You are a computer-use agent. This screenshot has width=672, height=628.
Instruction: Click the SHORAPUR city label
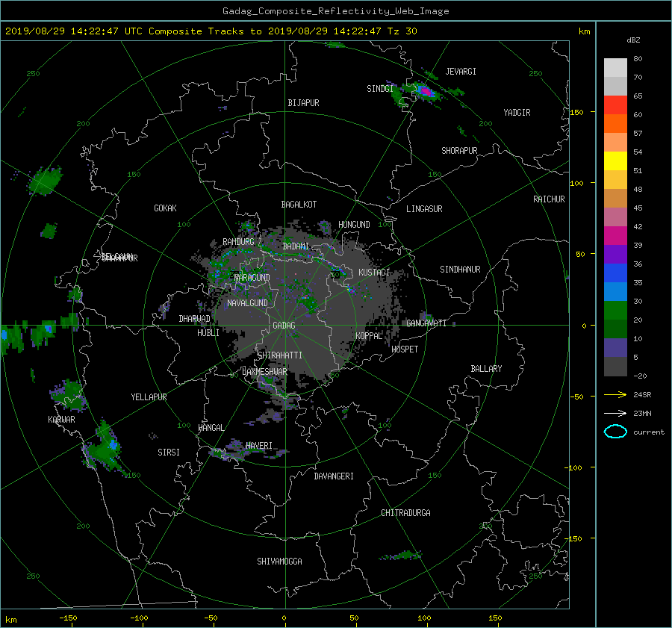459,151
